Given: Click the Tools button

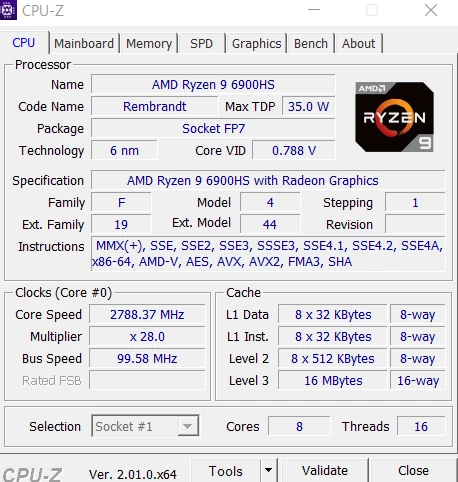Looking at the screenshot, I should tap(226, 470).
